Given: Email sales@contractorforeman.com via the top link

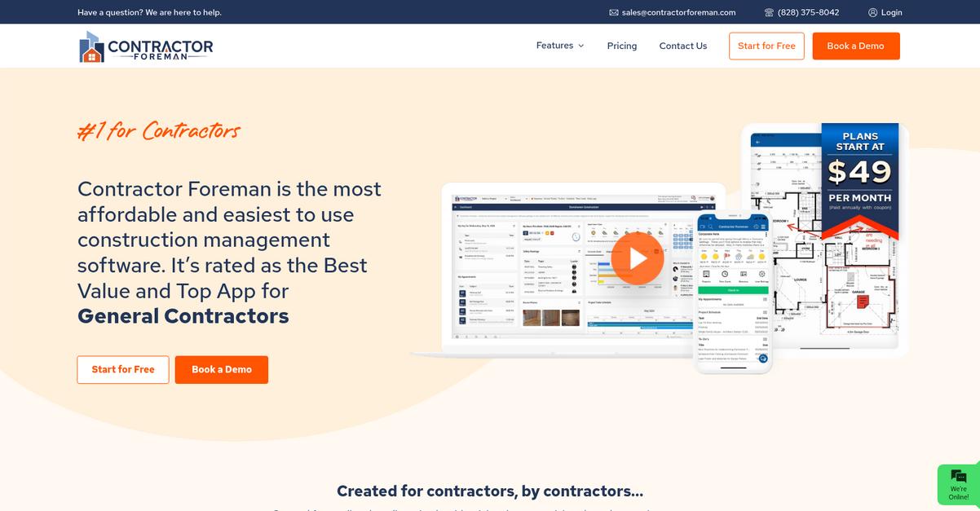Looking at the screenshot, I should [678, 12].
